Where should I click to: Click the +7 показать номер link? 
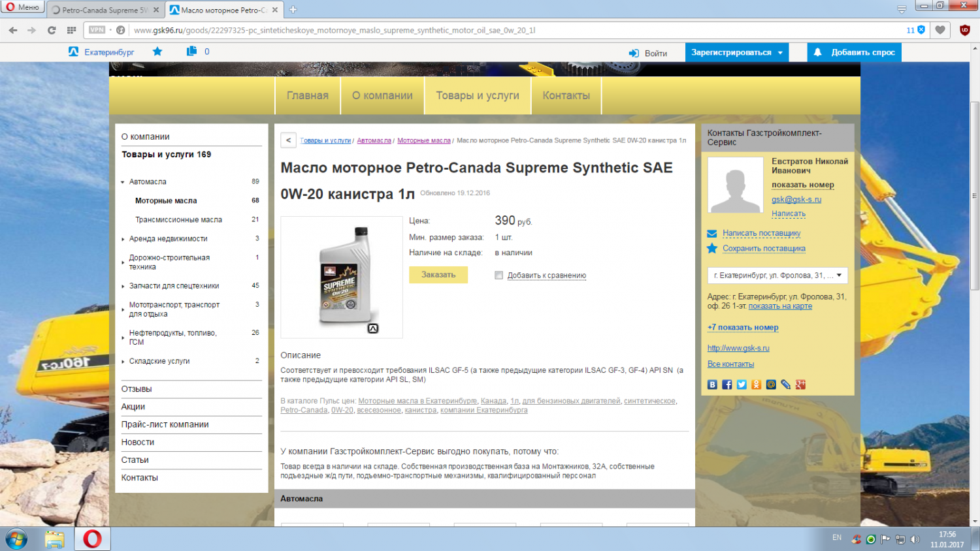point(743,327)
